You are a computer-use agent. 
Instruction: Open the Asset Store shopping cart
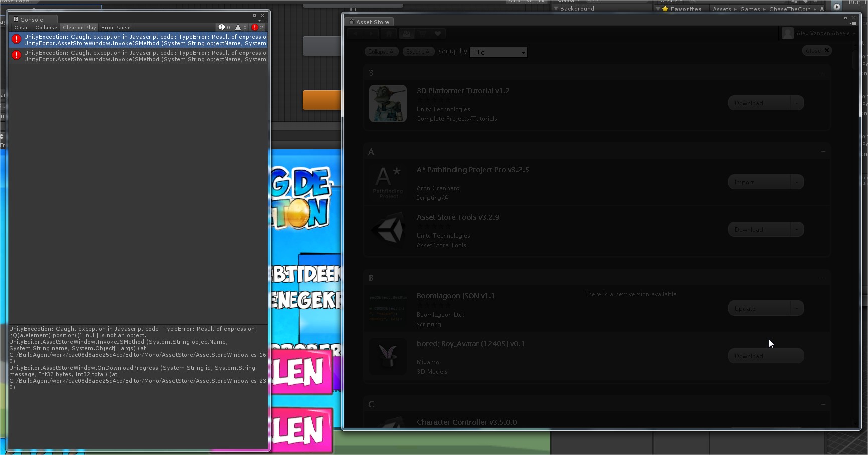point(422,34)
